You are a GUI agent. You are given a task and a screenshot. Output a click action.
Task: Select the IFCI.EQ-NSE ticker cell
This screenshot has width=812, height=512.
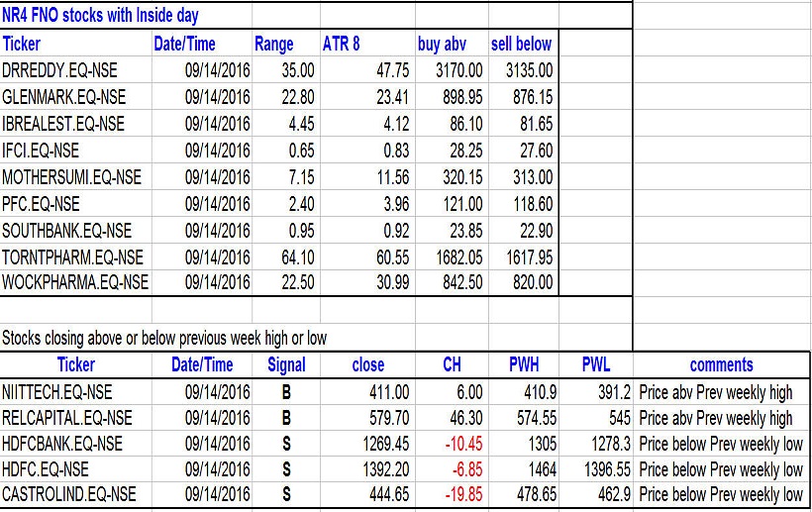[x=41, y=152]
